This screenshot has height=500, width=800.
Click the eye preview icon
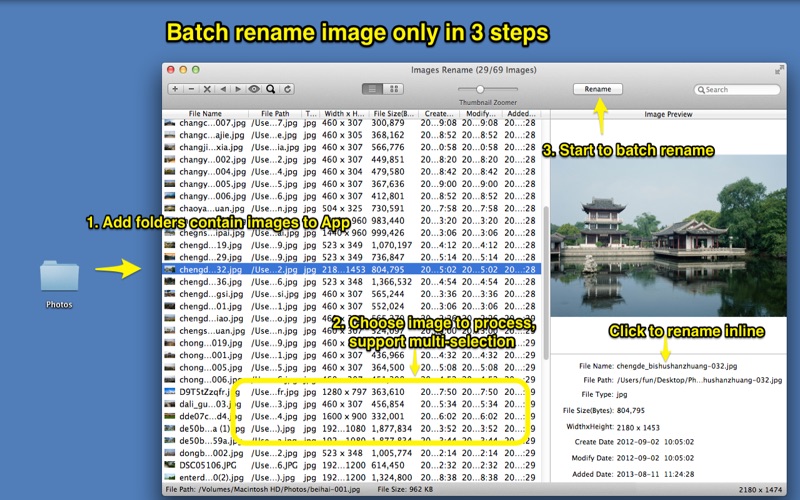pyautogui.click(x=254, y=89)
